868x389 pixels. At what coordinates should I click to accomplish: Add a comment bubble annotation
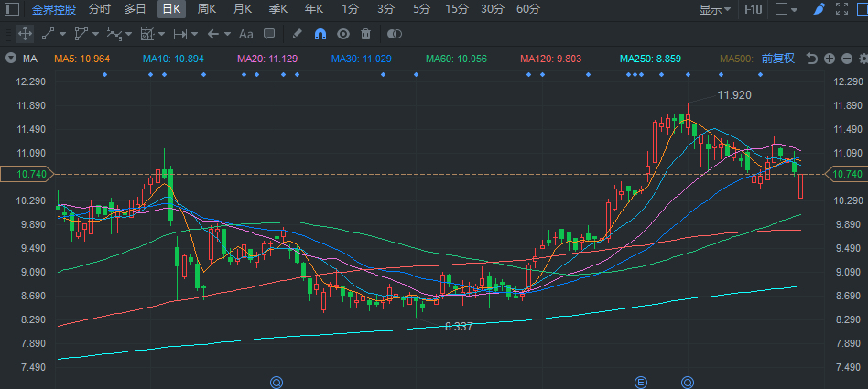pyautogui.click(x=269, y=34)
